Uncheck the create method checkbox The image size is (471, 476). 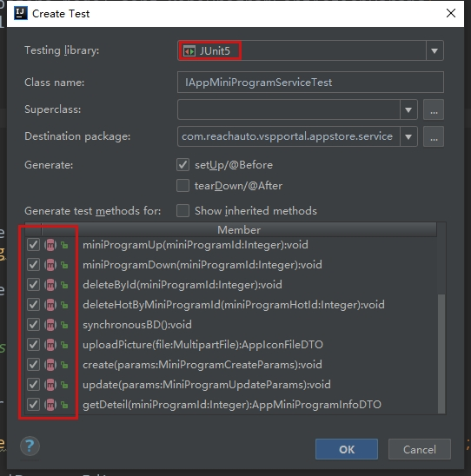tap(33, 365)
